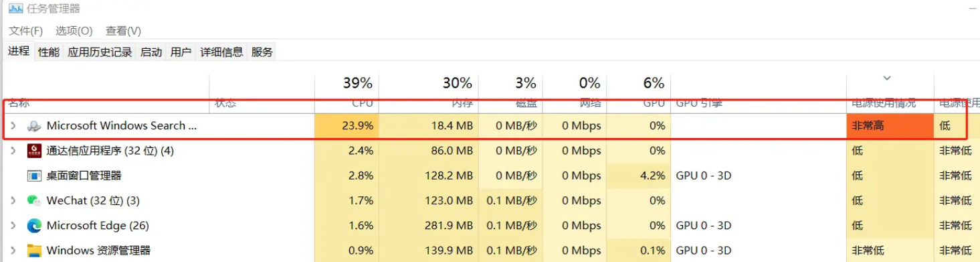The height and width of the screenshot is (262, 980).
Task: Click the Microsoft Edge process icon
Action: (34, 226)
